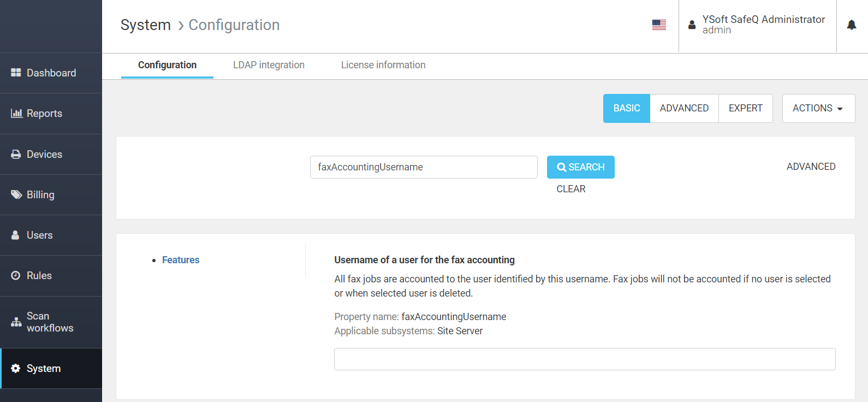The height and width of the screenshot is (402, 868).
Task: Click the Users person icon
Action: coord(15,235)
